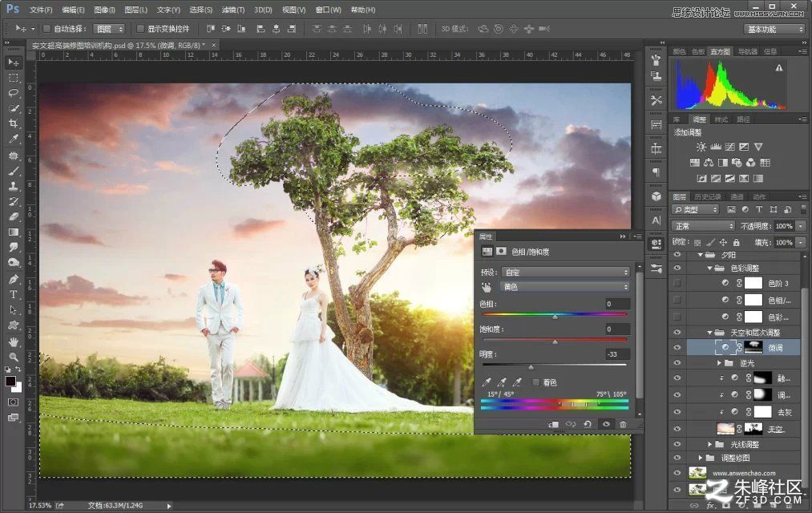The height and width of the screenshot is (513, 812).
Task: Expand the 光线调整 group
Action: (x=710, y=444)
